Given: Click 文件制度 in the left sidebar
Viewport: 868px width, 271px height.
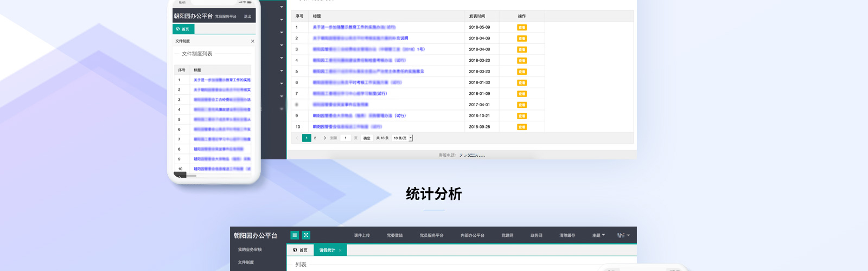Looking at the screenshot, I should click(x=246, y=262).
